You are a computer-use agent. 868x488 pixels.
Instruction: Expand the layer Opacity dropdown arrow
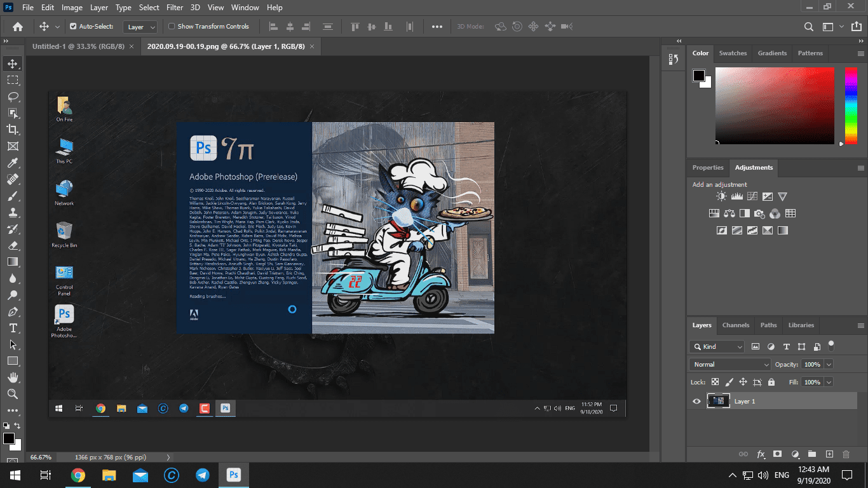(x=829, y=365)
